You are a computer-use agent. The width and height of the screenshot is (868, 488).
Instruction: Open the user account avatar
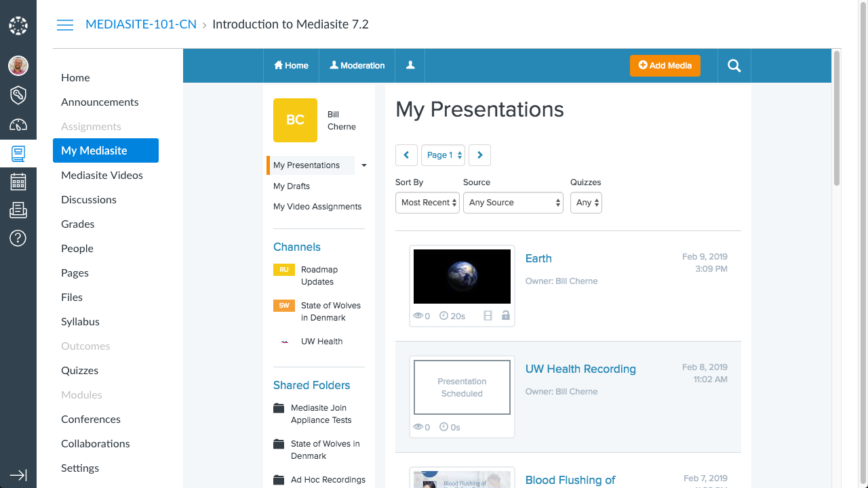18,66
